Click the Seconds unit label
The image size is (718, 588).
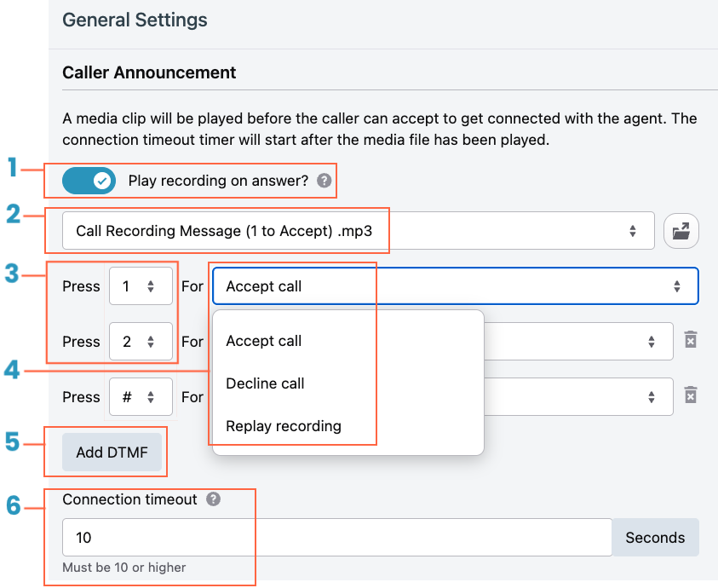point(655,537)
